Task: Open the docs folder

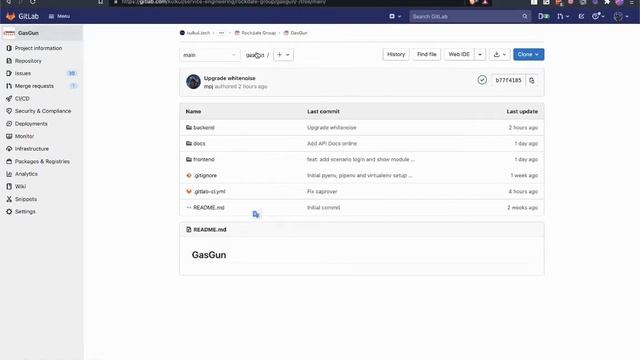Action: point(199,144)
